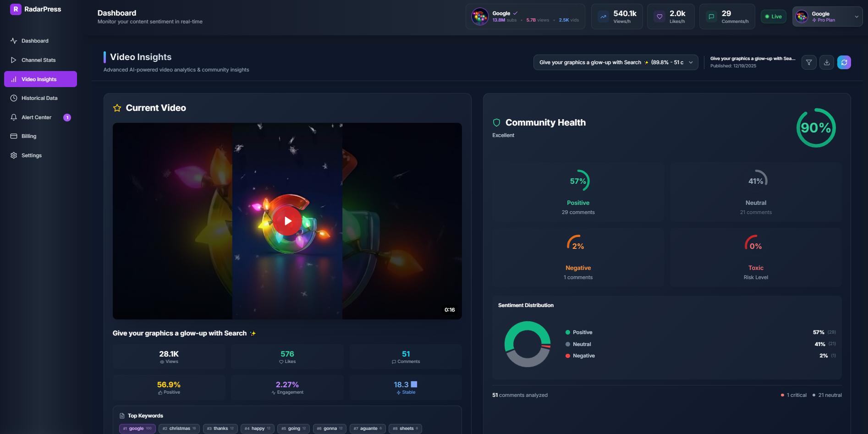The image size is (868, 434).
Task: Click the heart icon on the Likes/h card
Action: click(x=659, y=16)
